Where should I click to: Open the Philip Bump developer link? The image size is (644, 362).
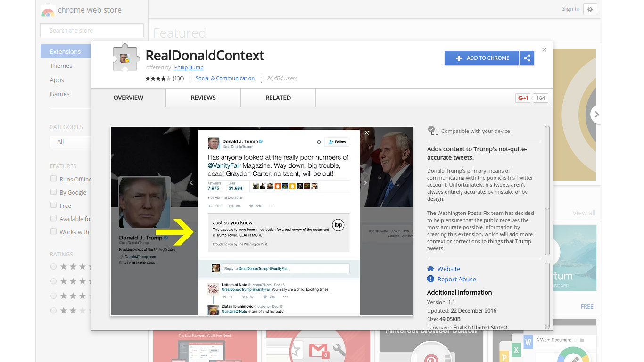[189, 67]
